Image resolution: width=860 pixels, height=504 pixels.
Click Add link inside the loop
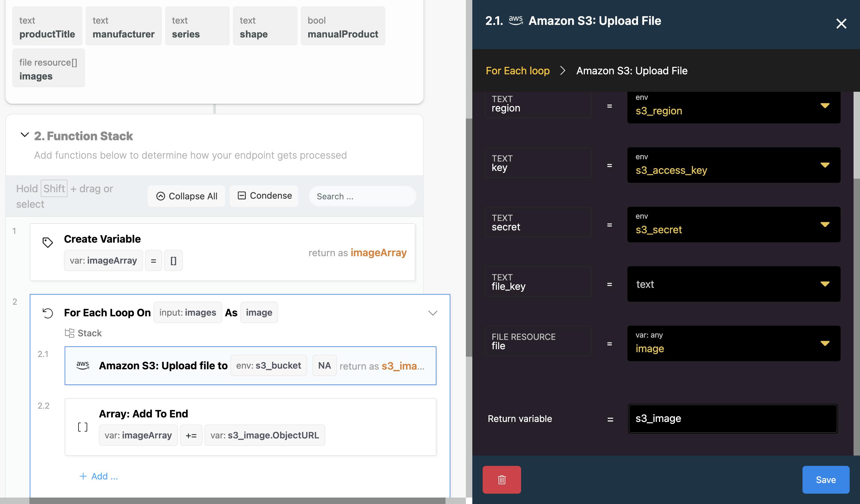pos(98,476)
